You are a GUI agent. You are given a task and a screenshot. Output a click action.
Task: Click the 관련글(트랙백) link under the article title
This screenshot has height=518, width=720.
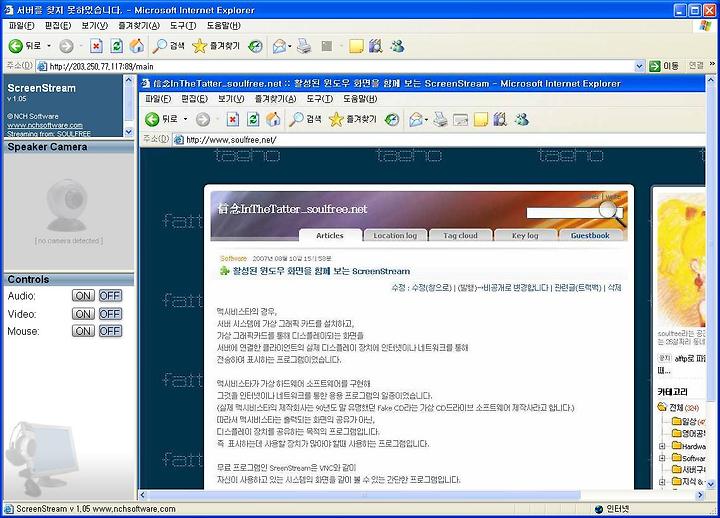pos(578,288)
